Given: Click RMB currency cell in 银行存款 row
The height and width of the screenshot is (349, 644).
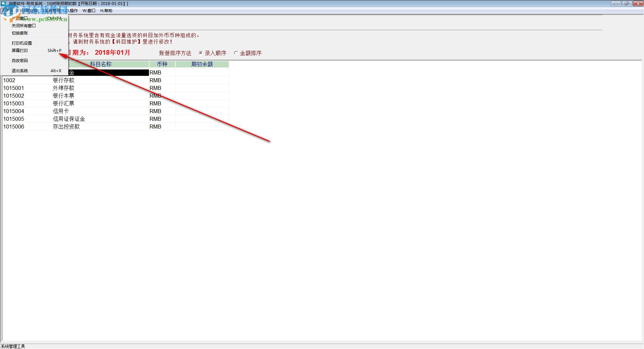Looking at the screenshot, I should pyautogui.click(x=162, y=80).
